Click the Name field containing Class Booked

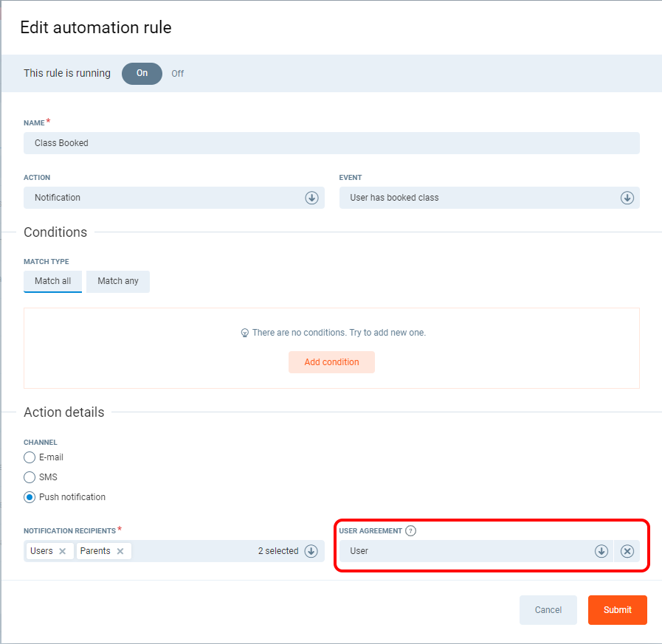click(x=331, y=143)
